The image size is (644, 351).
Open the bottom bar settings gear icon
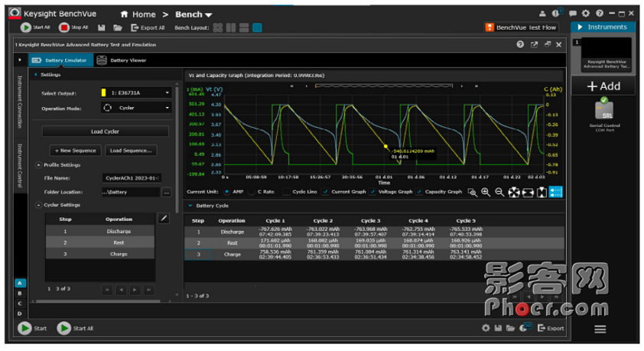486,328
